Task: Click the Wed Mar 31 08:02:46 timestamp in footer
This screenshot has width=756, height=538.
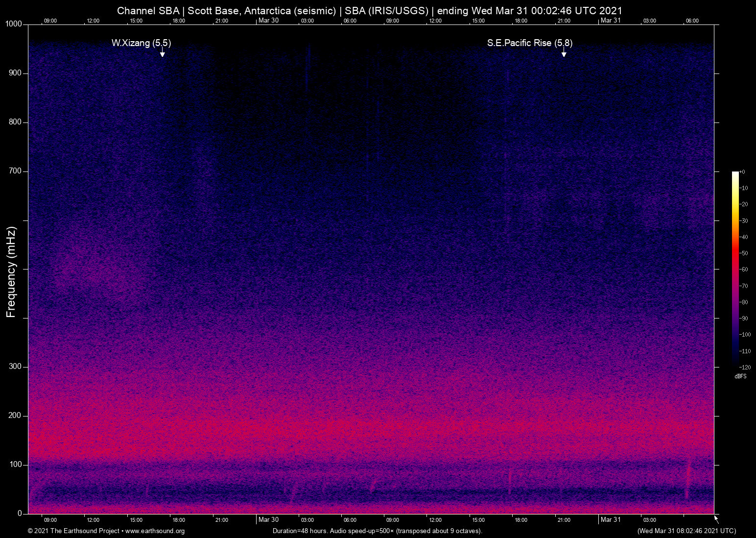Action: click(x=686, y=531)
